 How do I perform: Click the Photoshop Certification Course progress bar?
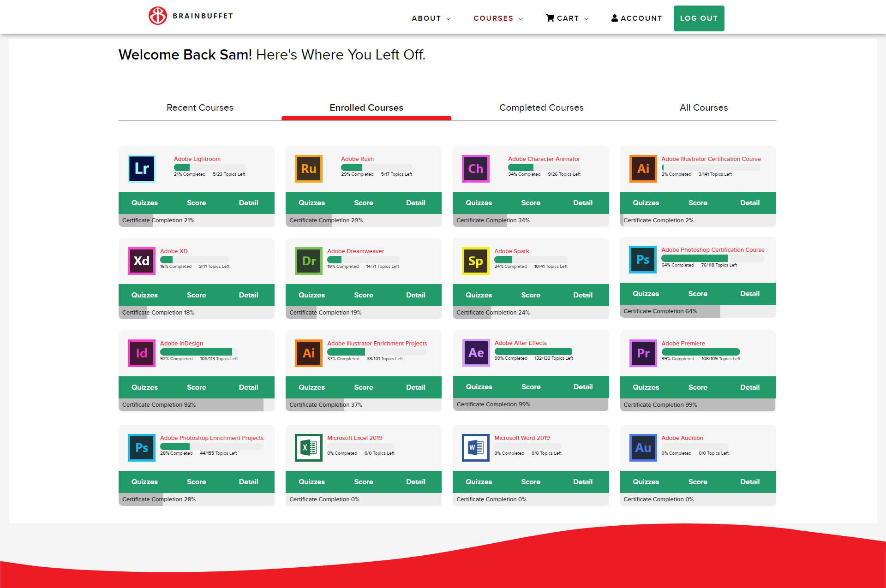point(713,258)
